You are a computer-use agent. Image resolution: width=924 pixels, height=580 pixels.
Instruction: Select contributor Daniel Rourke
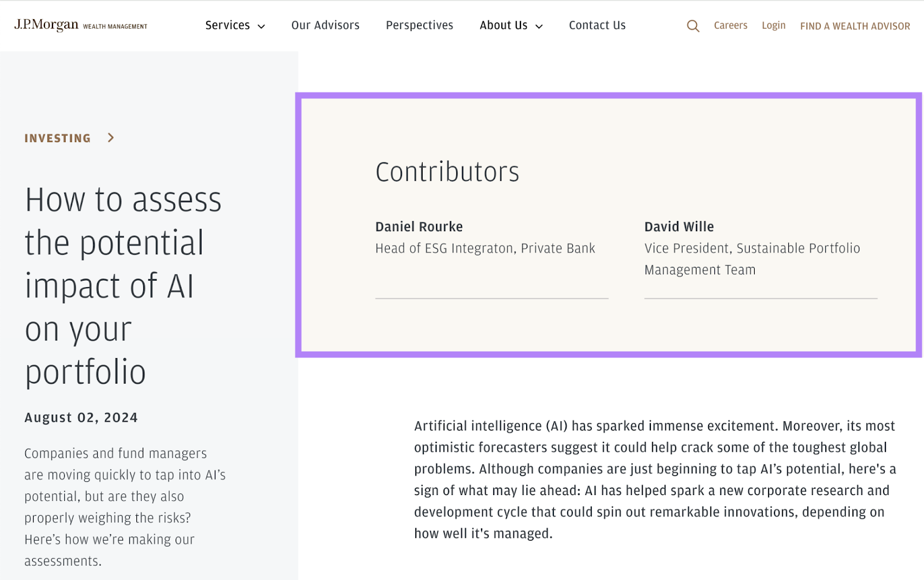pyautogui.click(x=419, y=226)
